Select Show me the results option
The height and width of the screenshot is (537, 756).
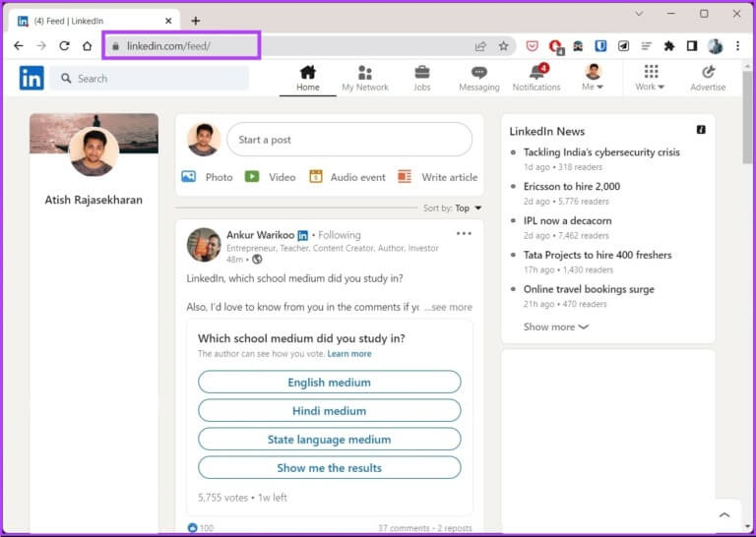coord(330,467)
